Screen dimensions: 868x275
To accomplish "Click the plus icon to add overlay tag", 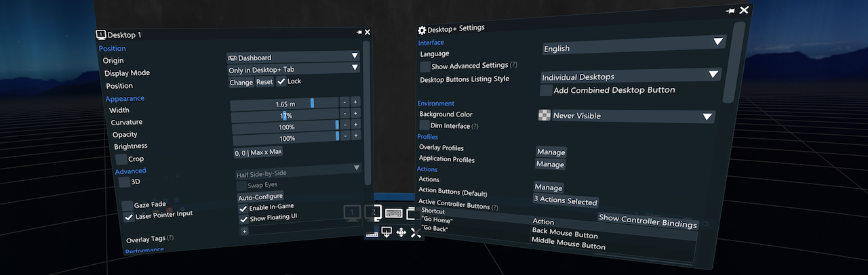I will click(x=244, y=231).
